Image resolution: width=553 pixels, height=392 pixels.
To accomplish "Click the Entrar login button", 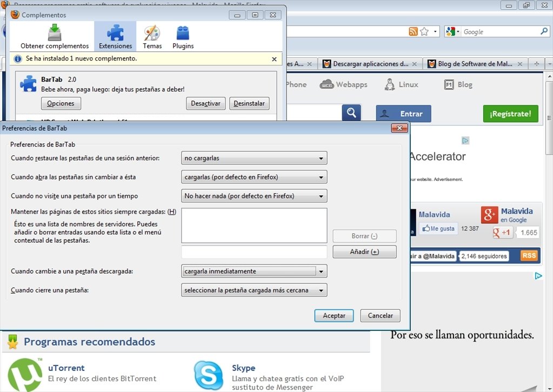I will coord(403,114).
